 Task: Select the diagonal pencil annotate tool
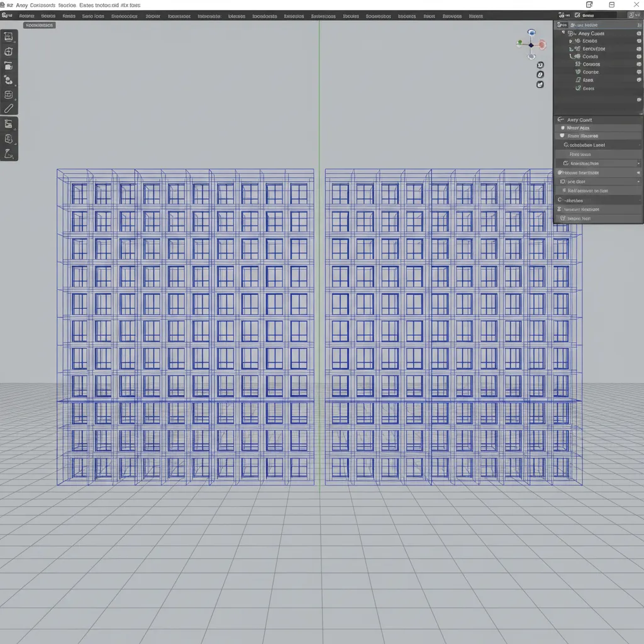[9, 108]
